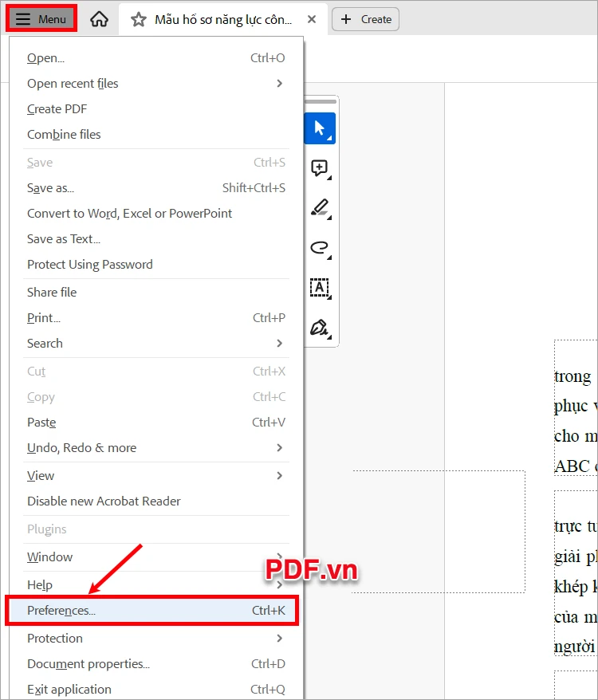Expand the Protection submenu

[x=155, y=639]
